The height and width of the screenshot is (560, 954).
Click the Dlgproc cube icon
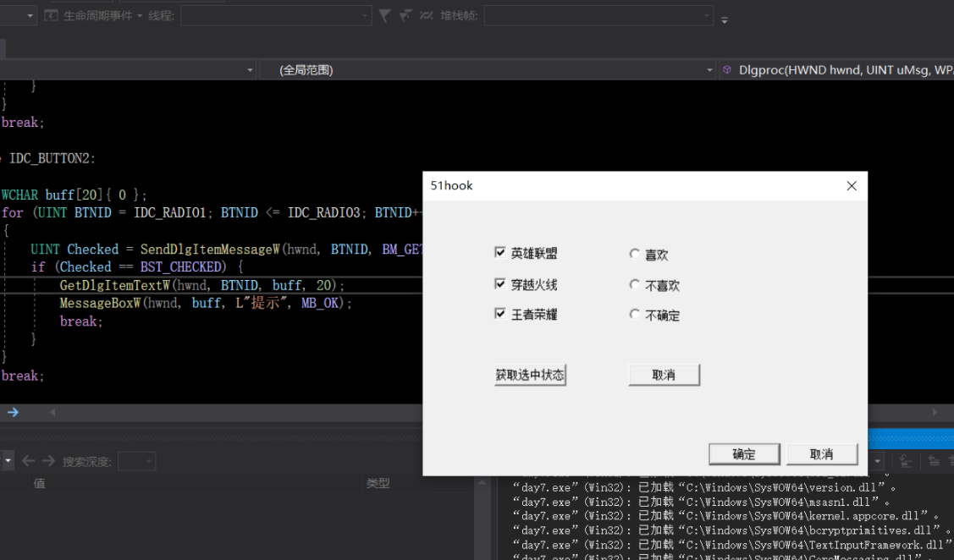point(726,70)
